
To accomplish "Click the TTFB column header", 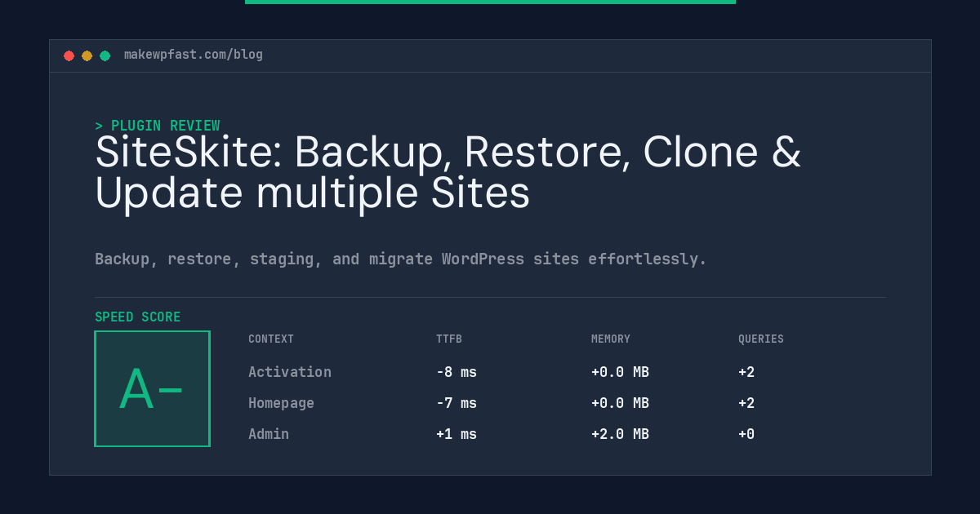I will 449,339.
